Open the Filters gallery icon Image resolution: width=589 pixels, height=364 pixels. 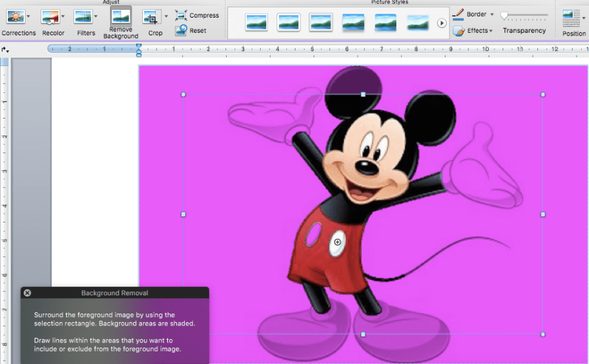click(x=83, y=18)
